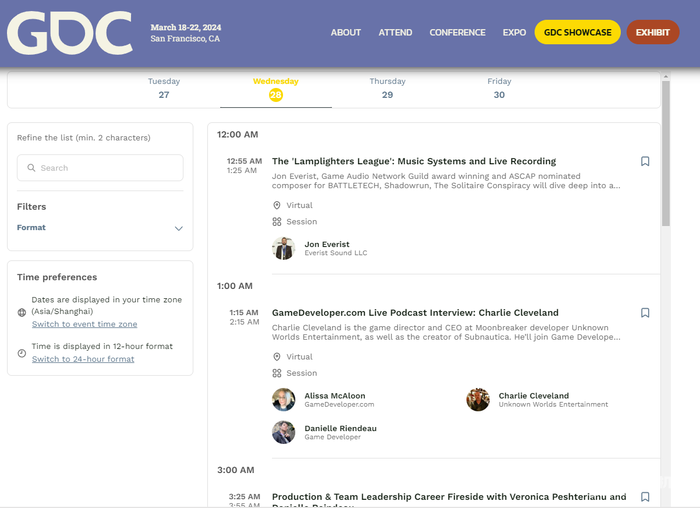
Task: Select the Thursday 29 tab
Action: coord(388,88)
